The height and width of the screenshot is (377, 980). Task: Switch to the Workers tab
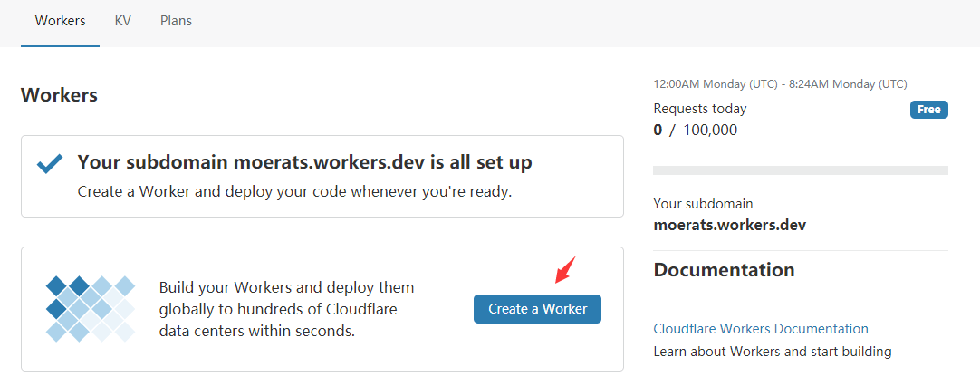[60, 21]
